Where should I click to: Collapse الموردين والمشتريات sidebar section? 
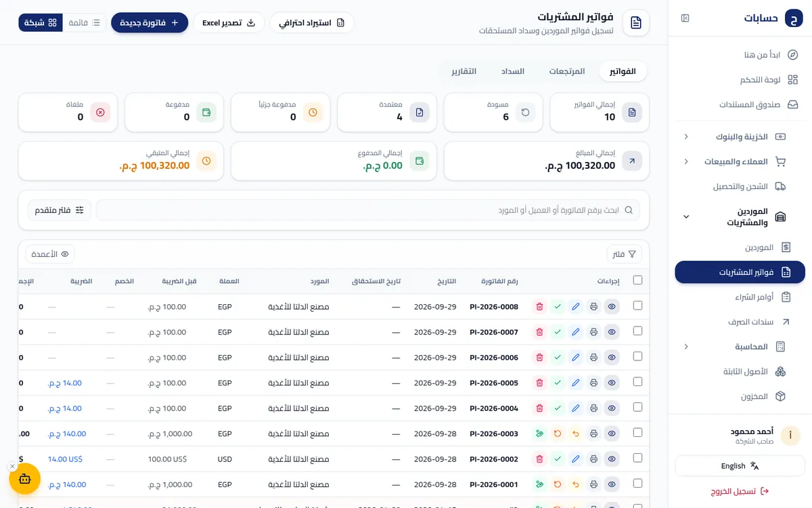pos(736,217)
